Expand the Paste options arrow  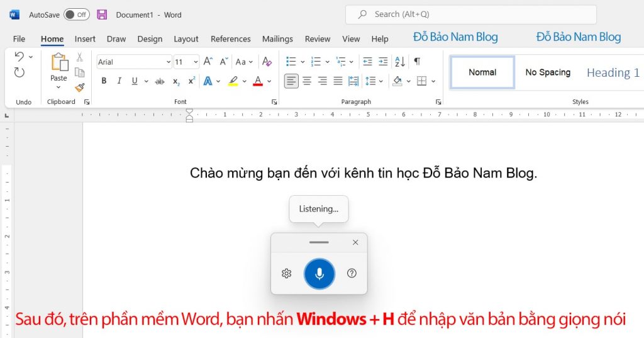58,87
